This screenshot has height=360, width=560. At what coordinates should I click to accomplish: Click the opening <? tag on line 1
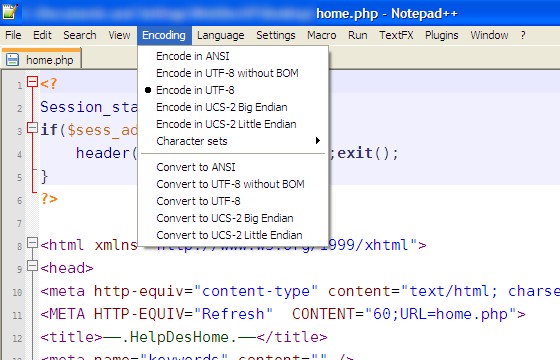[x=49, y=84]
